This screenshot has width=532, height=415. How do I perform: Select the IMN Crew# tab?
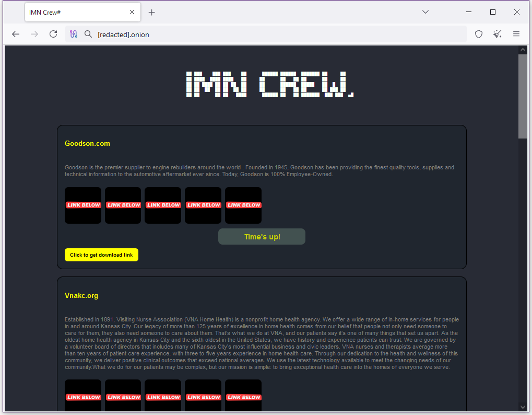[x=82, y=12]
